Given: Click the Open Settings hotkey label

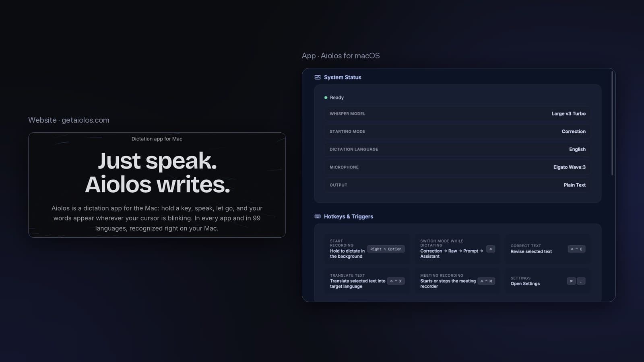Looking at the screenshot, I should click(x=525, y=284).
